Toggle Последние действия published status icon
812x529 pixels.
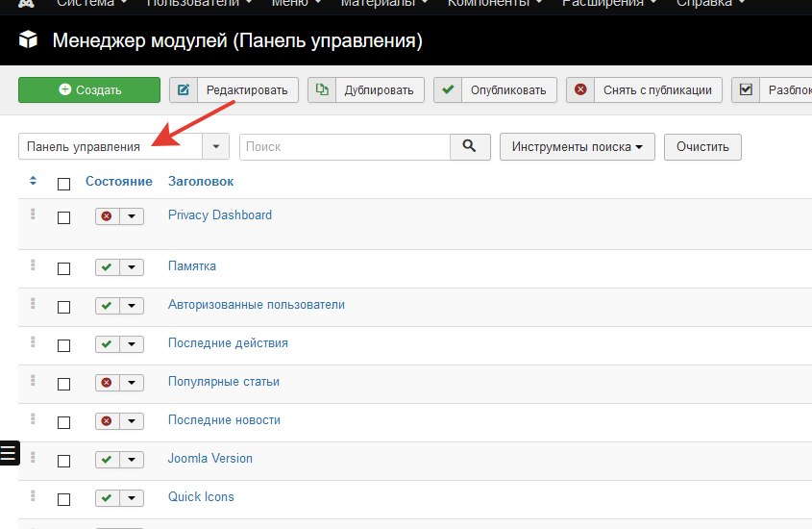108,344
